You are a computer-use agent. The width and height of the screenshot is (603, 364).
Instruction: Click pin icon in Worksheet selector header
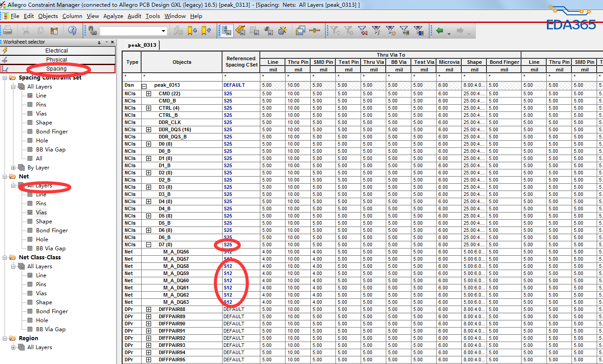click(x=99, y=42)
